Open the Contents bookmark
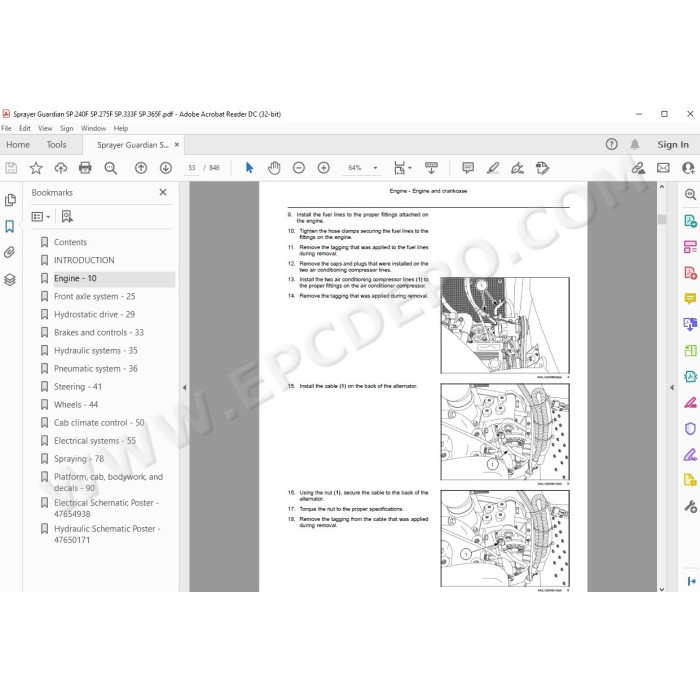Image resolution: width=700 pixels, height=700 pixels. [70, 242]
